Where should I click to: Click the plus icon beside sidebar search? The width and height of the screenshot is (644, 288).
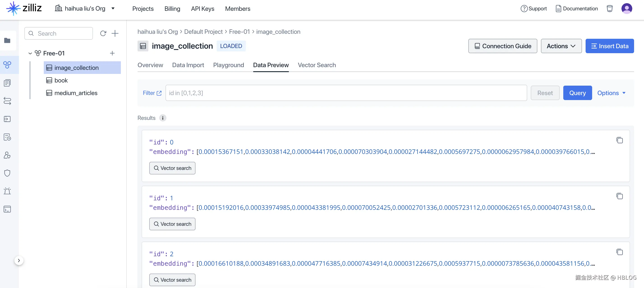(x=115, y=33)
